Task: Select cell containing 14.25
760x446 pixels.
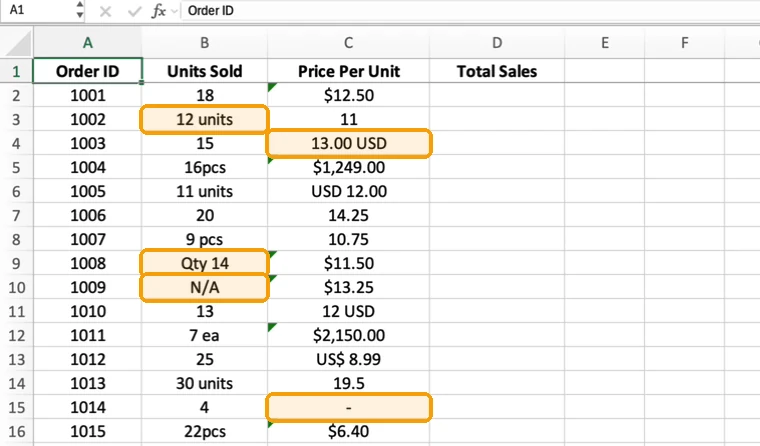Action: (x=348, y=215)
